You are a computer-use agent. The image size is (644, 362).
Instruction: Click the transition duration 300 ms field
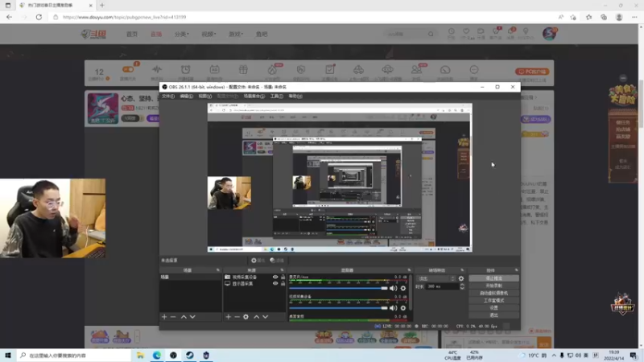point(442,286)
